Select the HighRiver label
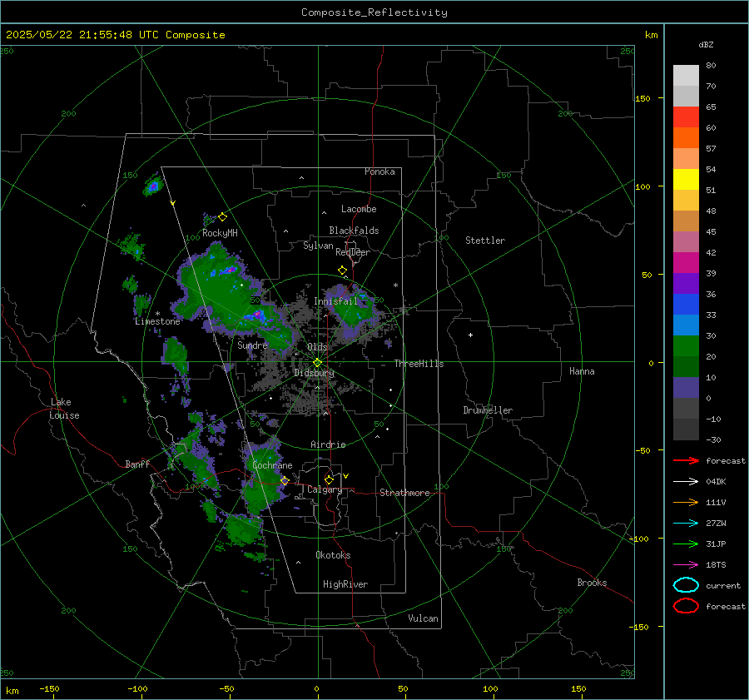 pos(345,584)
